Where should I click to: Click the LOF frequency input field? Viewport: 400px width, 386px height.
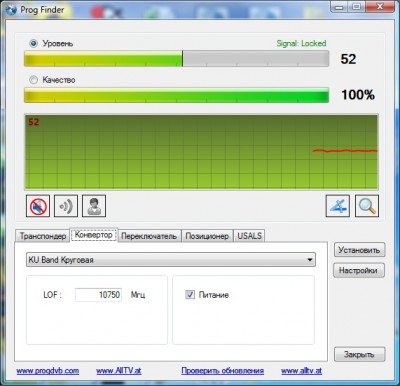click(98, 295)
